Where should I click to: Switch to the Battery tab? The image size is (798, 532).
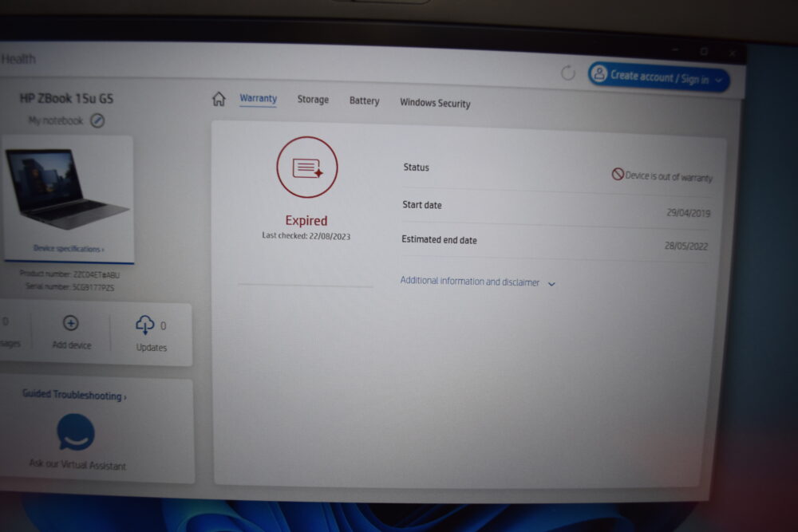365,100
